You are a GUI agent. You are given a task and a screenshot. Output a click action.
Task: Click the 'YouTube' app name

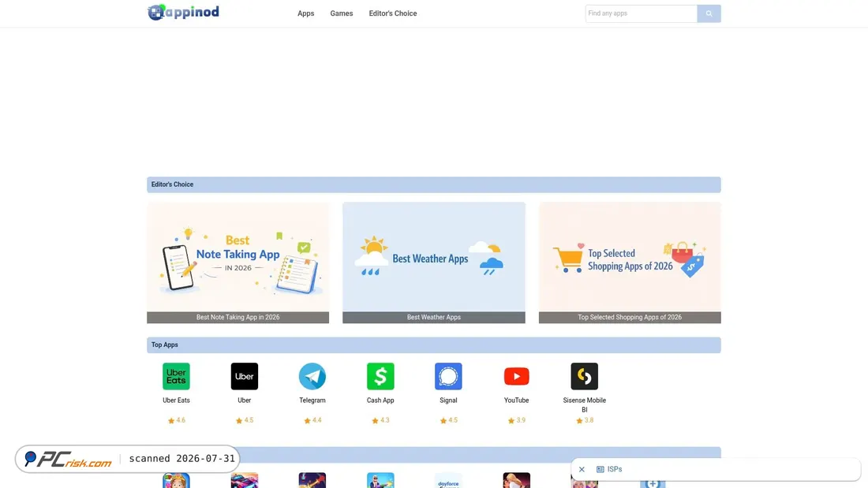[517, 400]
